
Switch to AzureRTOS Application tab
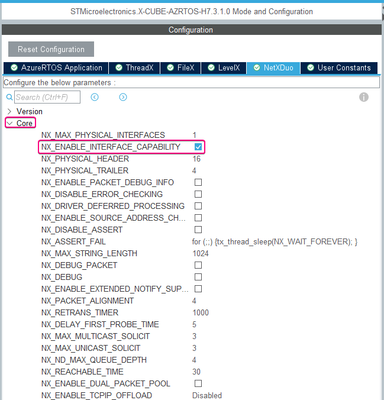point(56,68)
